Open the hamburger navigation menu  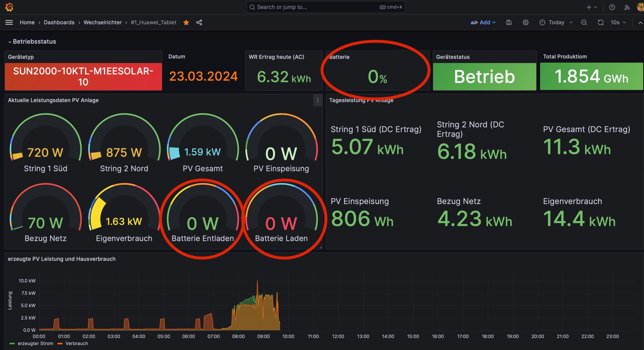click(x=9, y=23)
